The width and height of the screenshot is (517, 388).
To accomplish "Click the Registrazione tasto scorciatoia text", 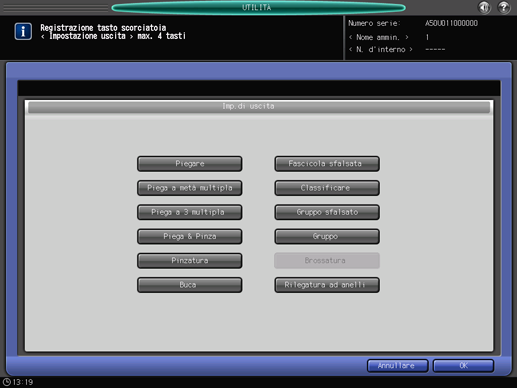I will click(x=103, y=28).
